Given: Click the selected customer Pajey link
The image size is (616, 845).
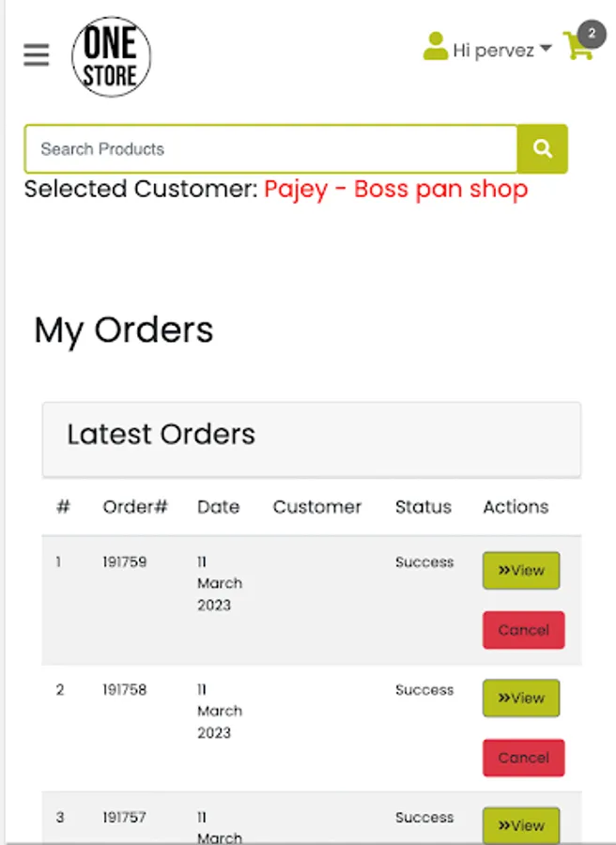Looking at the screenshot, I should pos(395,189).
